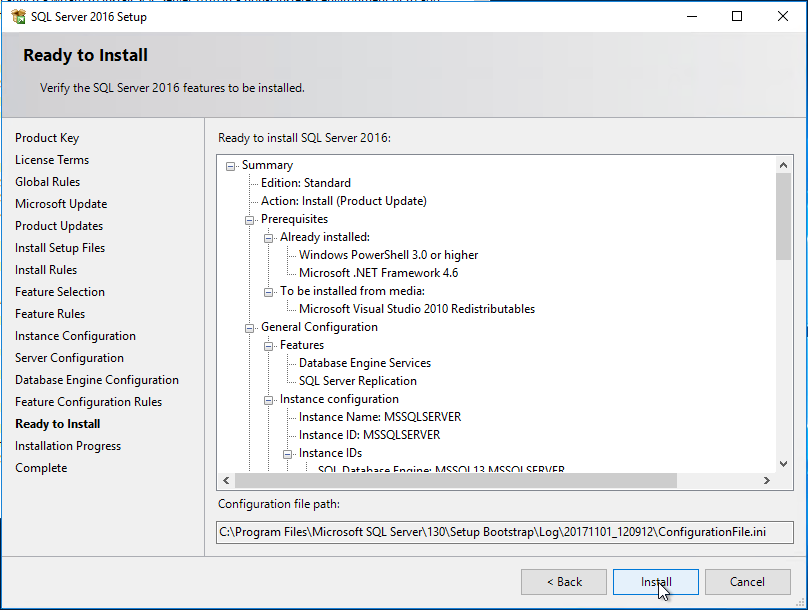Collapse the Summary tree node
The width and height of the screenshot is (808, 610).
tap(230, 166)
